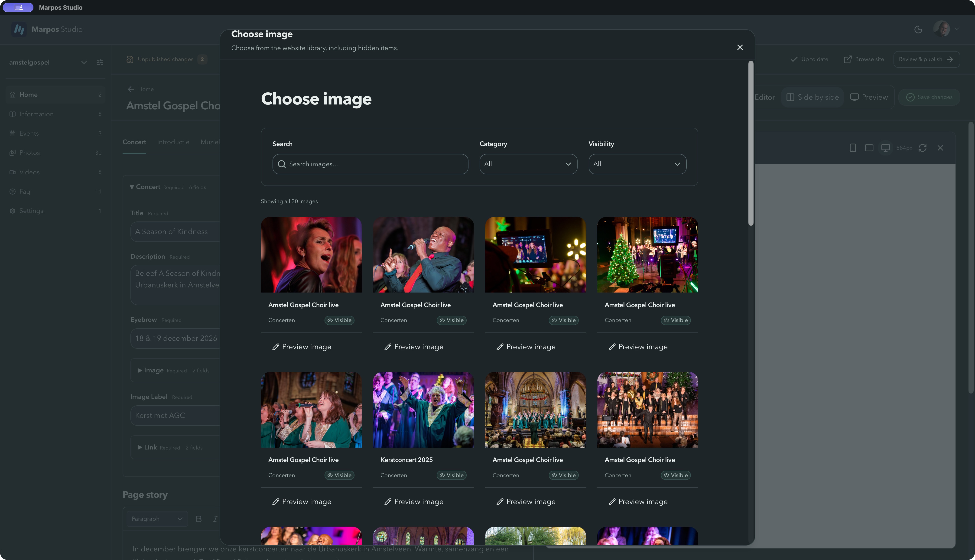975x560 pixels.
Task: Expand the Image fields group
Action: coord(140,370)
